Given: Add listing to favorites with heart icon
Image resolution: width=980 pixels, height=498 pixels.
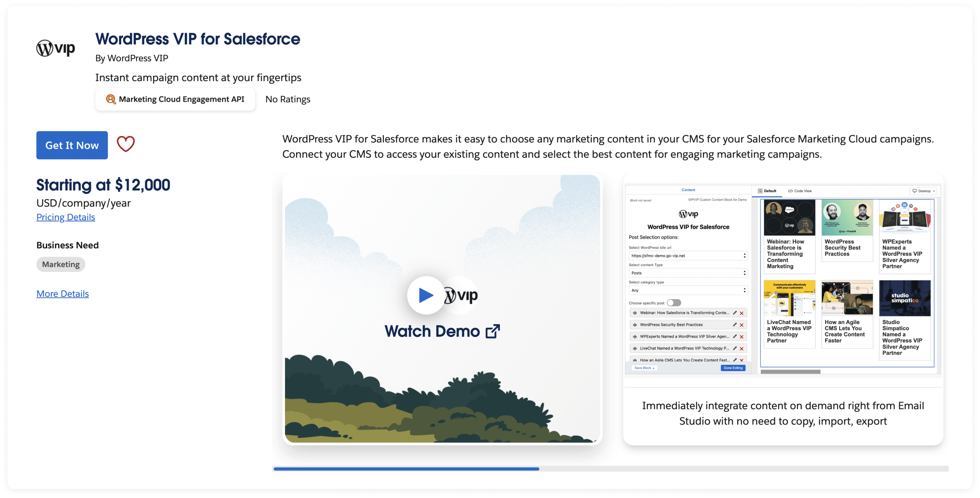Looking at the screenshot, I should 126,144.
